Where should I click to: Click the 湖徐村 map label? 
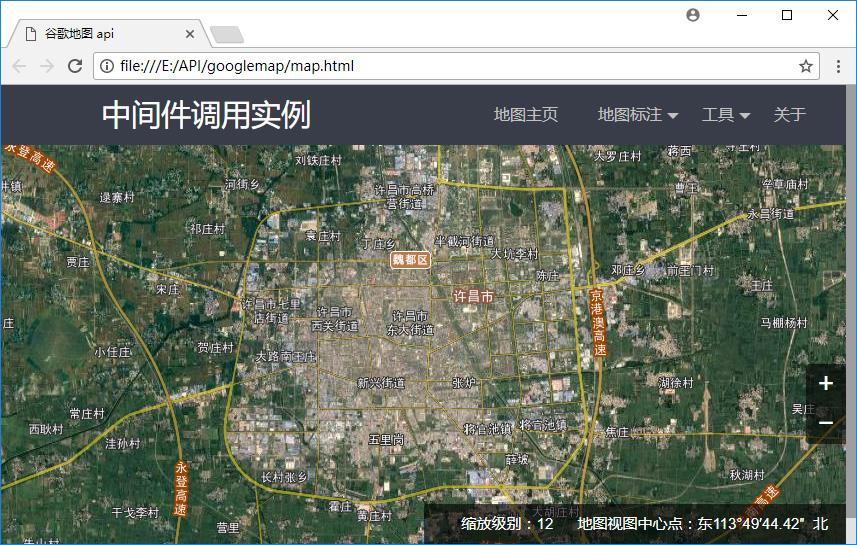676,383
